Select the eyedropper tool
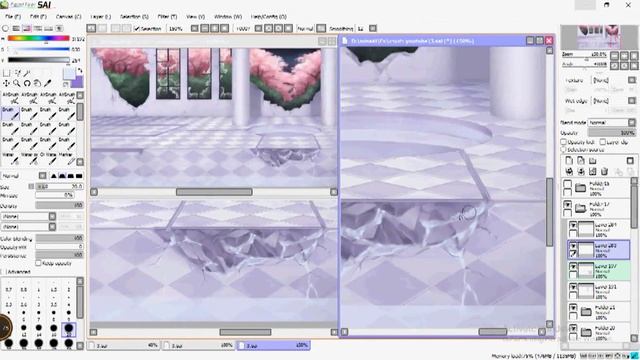The width and height of the screenshot is (640, 360). click(48, 83)
